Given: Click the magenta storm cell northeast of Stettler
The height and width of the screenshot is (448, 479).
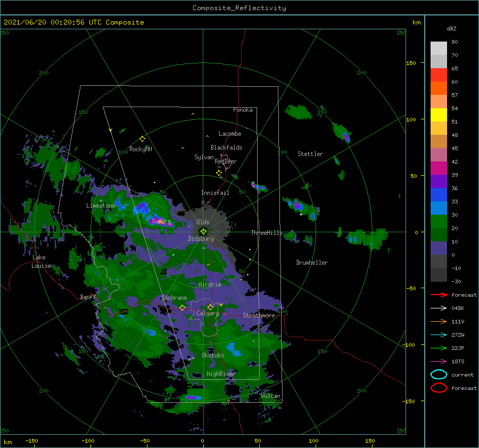Looking at the screenshot, I should pyautogui.click(x=346, y=137).
